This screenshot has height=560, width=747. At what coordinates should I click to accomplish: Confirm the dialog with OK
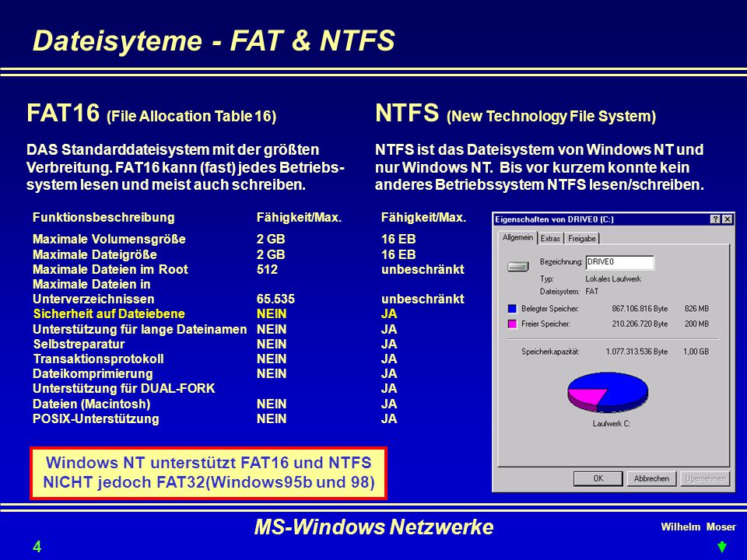coord(598,478)
